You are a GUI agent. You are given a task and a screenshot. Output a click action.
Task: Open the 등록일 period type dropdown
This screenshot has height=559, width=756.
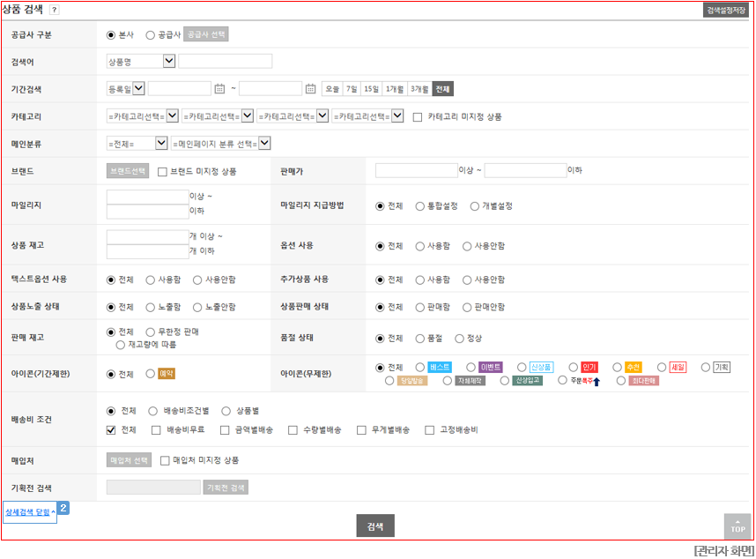[x=125, y=89]
